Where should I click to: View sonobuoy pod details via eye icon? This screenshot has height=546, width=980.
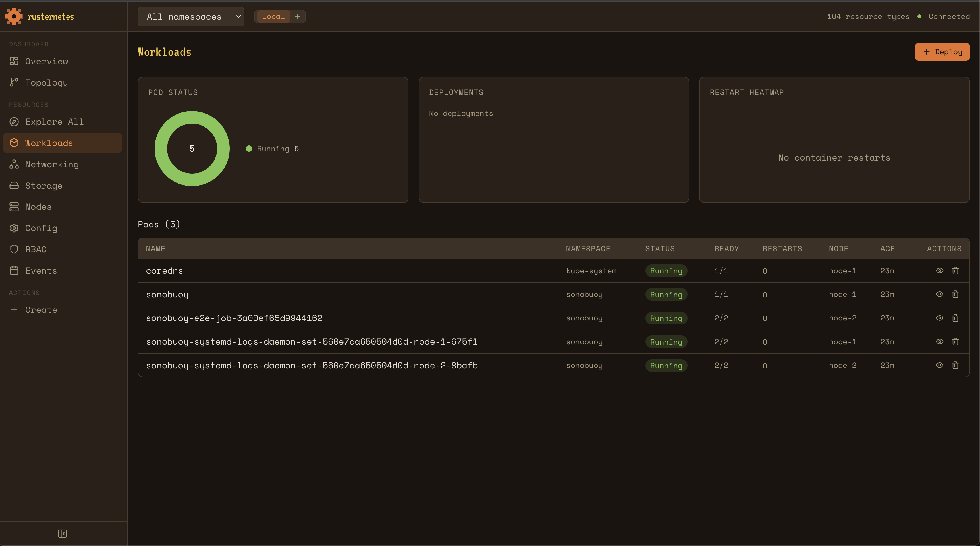[939, 294]
